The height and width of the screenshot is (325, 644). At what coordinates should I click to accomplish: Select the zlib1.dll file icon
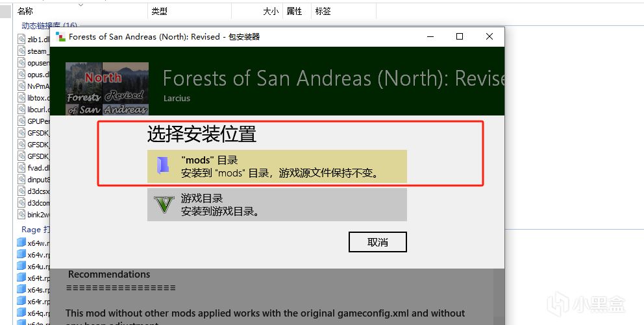pyautogui.click(x=21, y=39)
